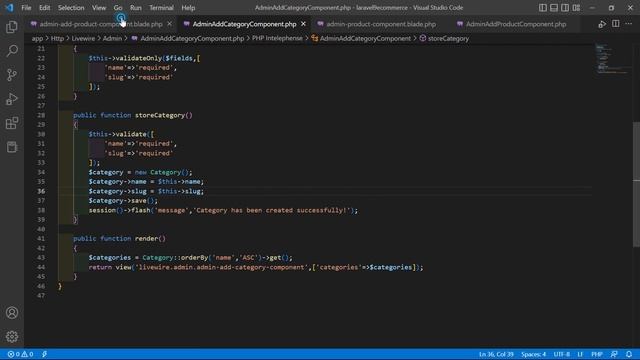The width and height of the screenshot is (640, 360).
Task: Click '$category->save()' on line 37
Action: pos(123,200)
